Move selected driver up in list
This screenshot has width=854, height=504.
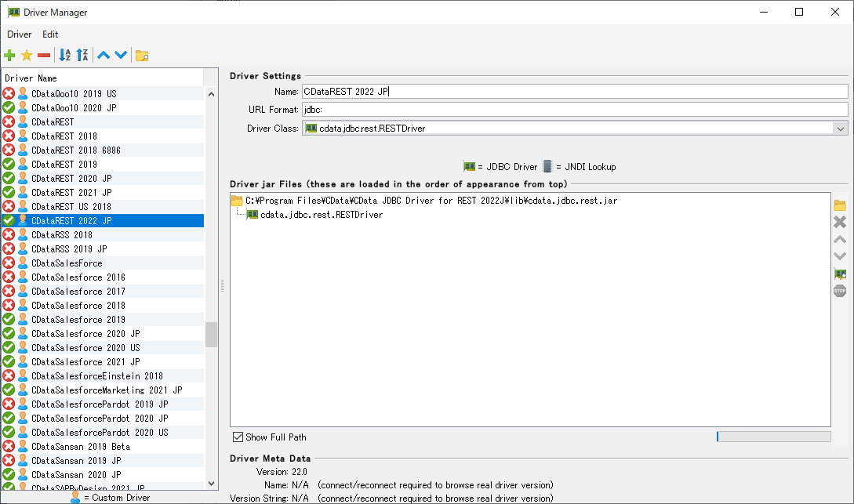click(103, 55)
